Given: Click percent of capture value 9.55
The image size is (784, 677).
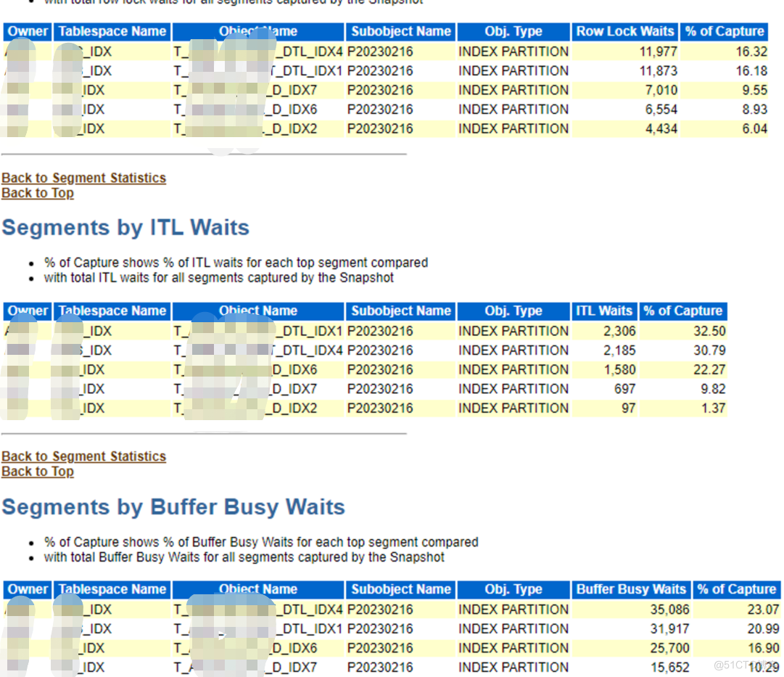Looking at the screenshot, I should point(754,90).
